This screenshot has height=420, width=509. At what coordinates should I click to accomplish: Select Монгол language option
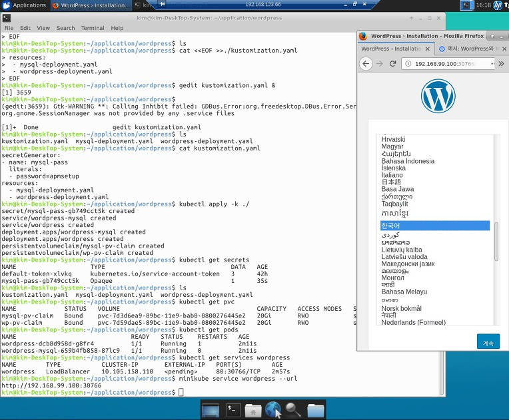point(392,278)
